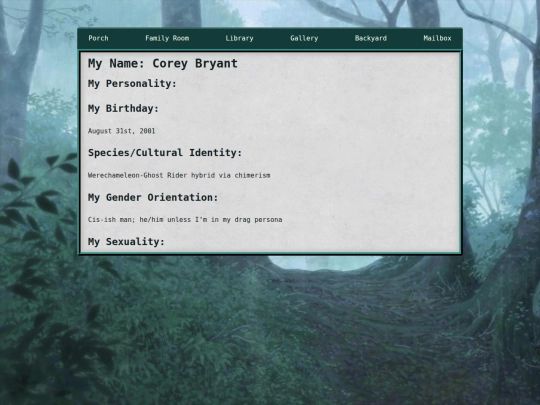Select the text 'August 31st, 2001'
Image resolution: width=540 pixels, height=405 pixels.
[x=122, y=131]
